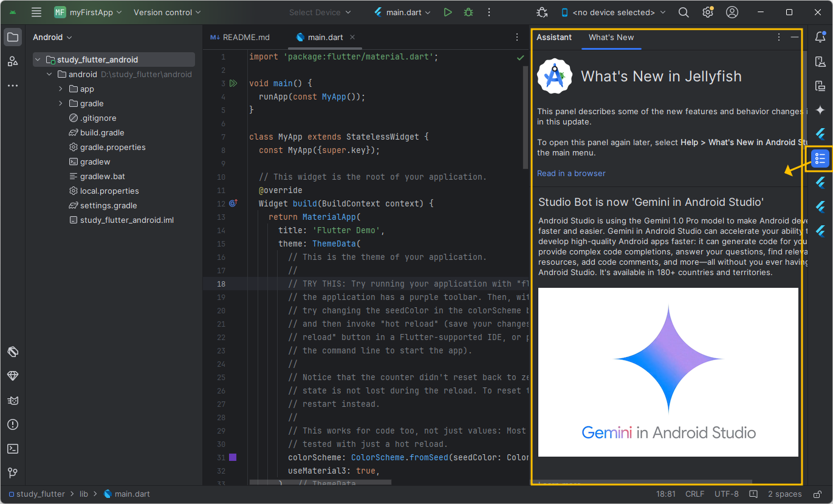Open Build tool window hammer icon
Screen dimensions: 833x504
tap(12, 352)
